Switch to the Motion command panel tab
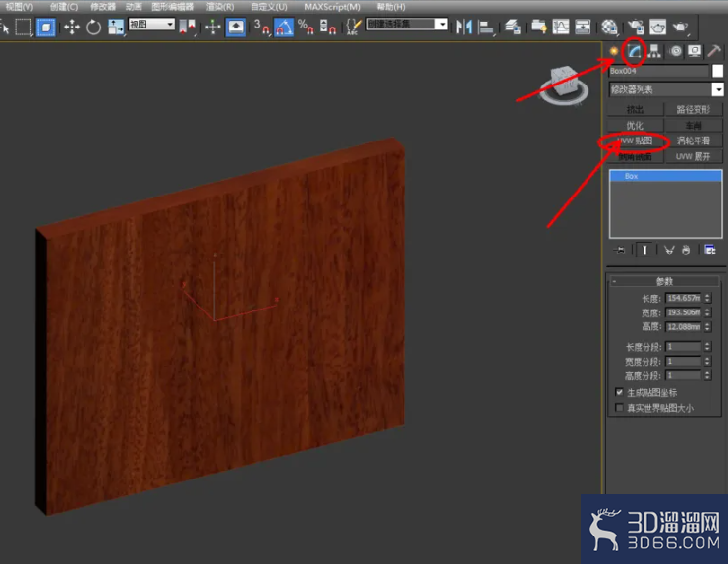Screen dimensions: 728x564 tap(676, 51)
